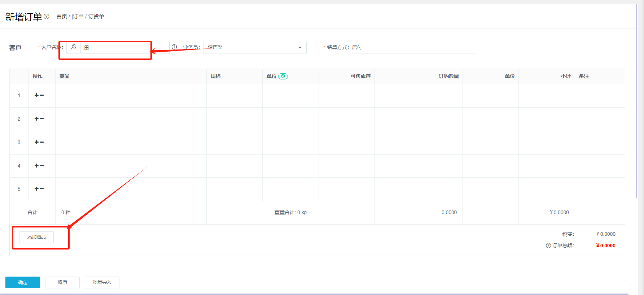Open the 业务员 dropdown
644x295 pixels.
(x=255, y=47)
